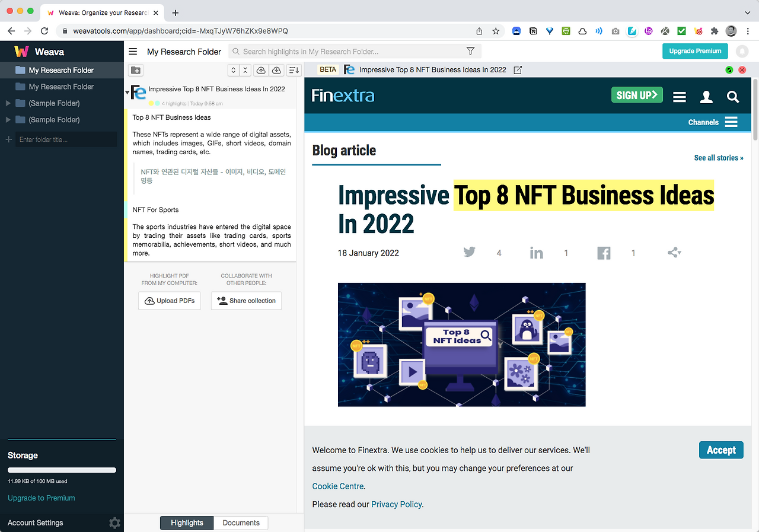This screenshot has height=532, width=759.
Task: Expand all highlights using the expand-all icon
Action: [234, 70]
